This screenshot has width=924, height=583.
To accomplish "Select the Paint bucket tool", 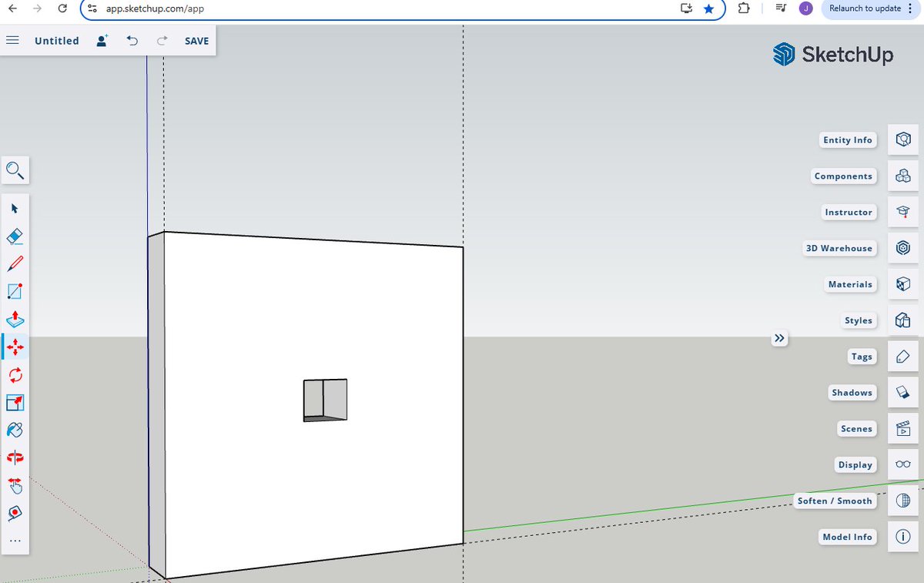I will (x=15, y=430).
